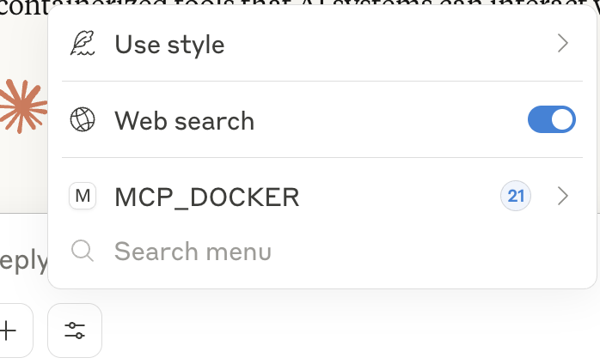Viewport: 600px width, 364px height.
Task: Select the M icon for MCP_DOCKER
Action: point(83,196)
